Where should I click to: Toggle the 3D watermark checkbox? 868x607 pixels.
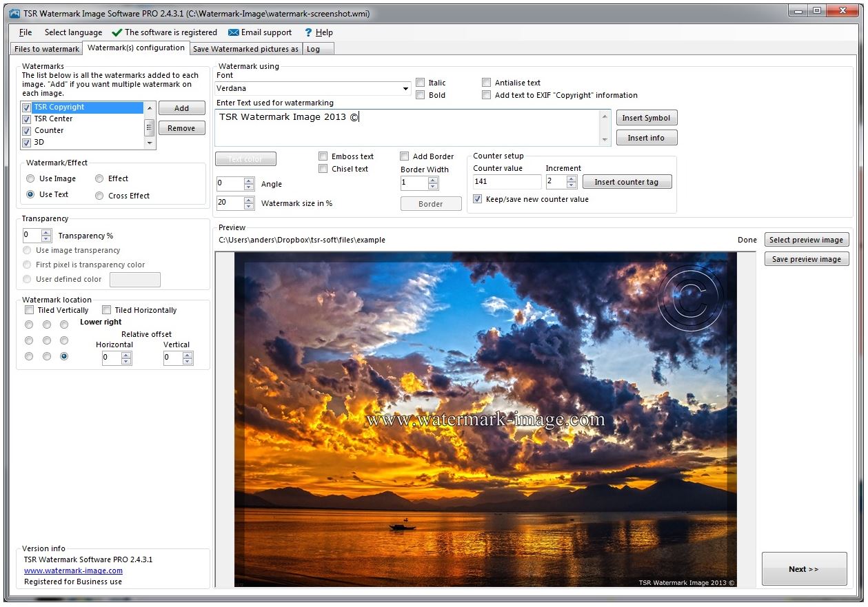27,143
